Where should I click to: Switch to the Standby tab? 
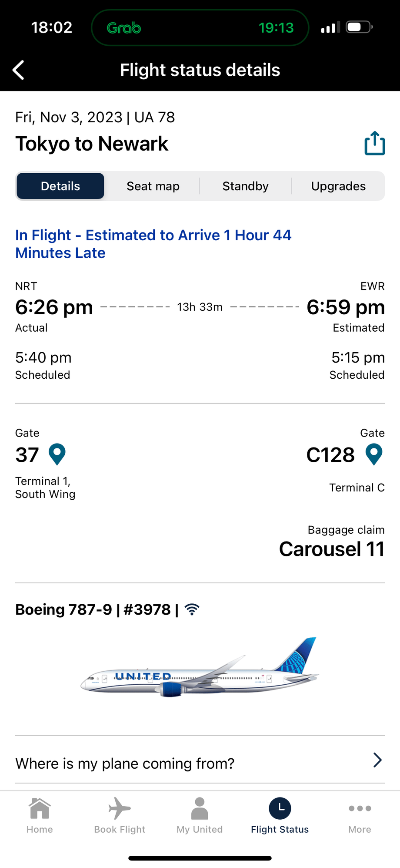click(x=246, y=186)
